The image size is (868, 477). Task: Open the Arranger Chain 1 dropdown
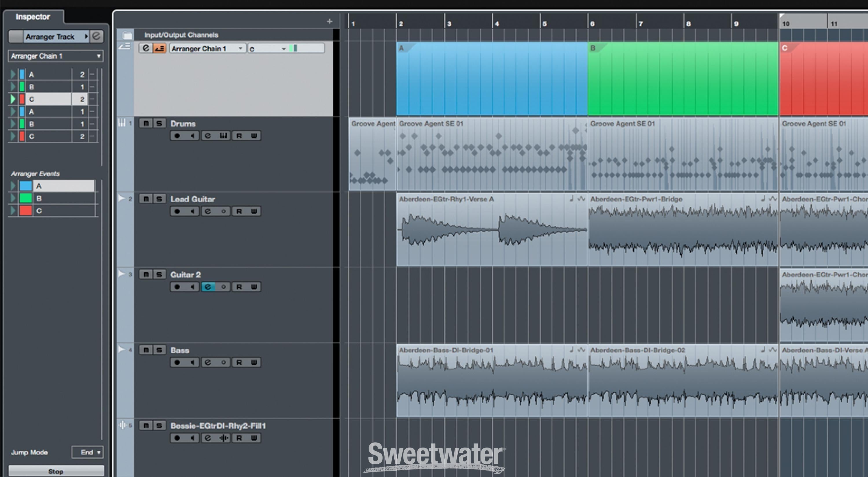pyautogui.click(x=56, y=56)
